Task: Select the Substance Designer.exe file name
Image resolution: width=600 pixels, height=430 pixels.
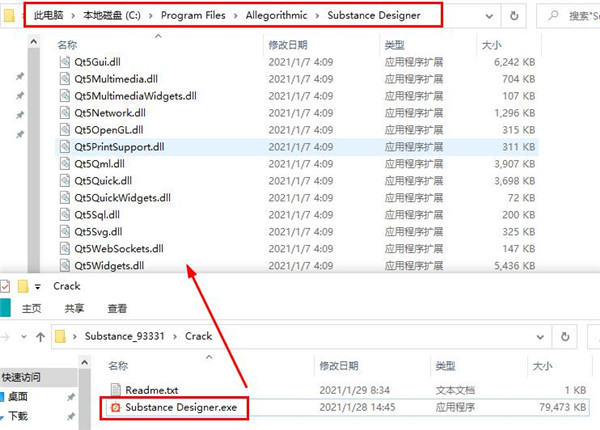Action: click(x=181, y=407)
